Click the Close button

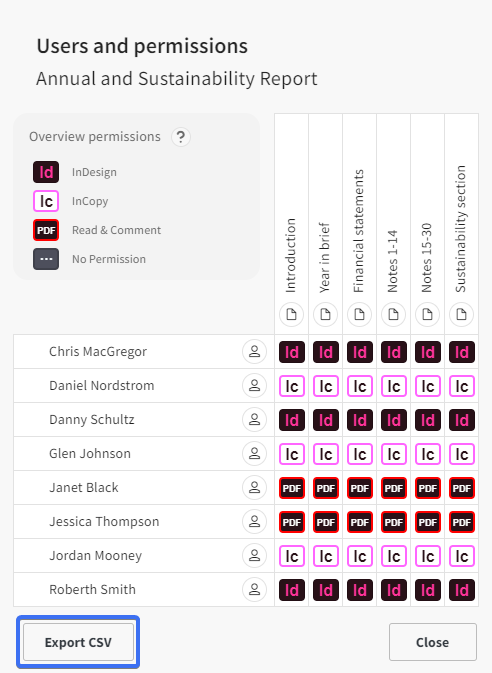point(433,642)
